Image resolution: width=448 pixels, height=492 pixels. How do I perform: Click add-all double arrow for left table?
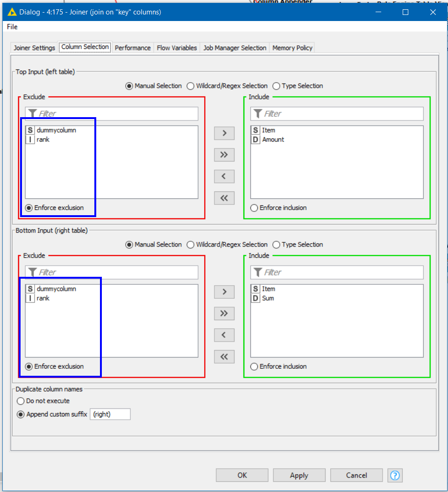224,155
